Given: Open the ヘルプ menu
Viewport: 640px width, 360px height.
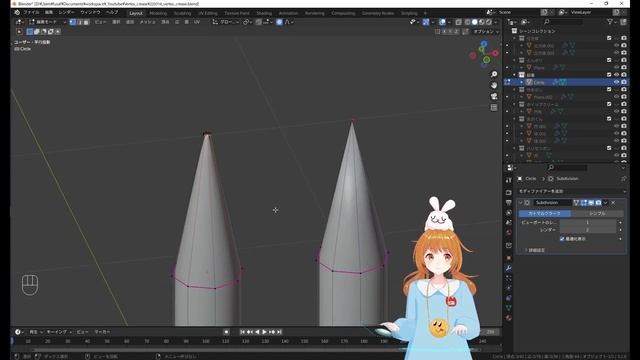Looking at the screenshot, I should 112,13.
